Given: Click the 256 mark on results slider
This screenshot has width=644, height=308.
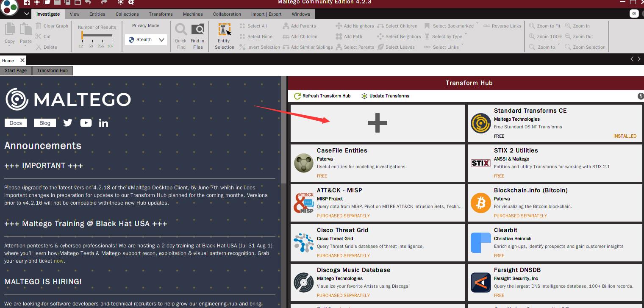Looking at the screenshot, I should (x=100, y=46).
